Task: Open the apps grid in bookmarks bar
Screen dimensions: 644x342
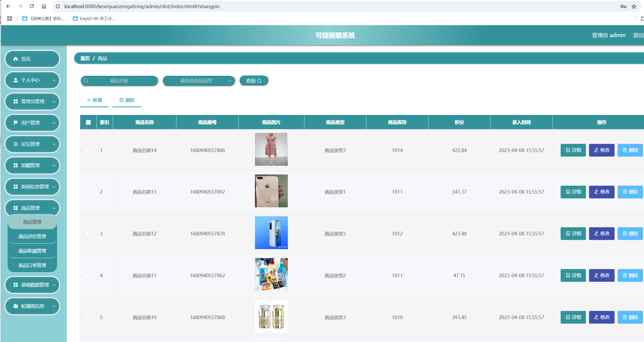Action: click(x=9, y=18)
